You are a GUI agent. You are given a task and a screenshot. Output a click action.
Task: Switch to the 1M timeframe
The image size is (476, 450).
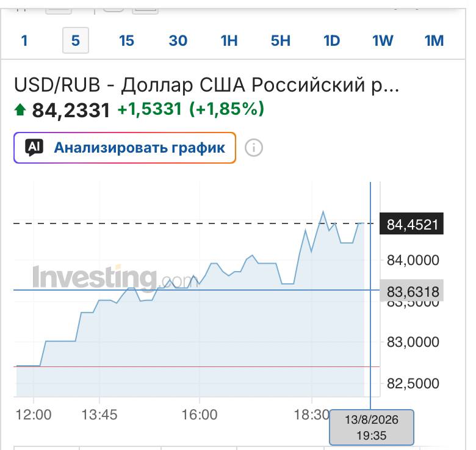(x=434, y=41)
